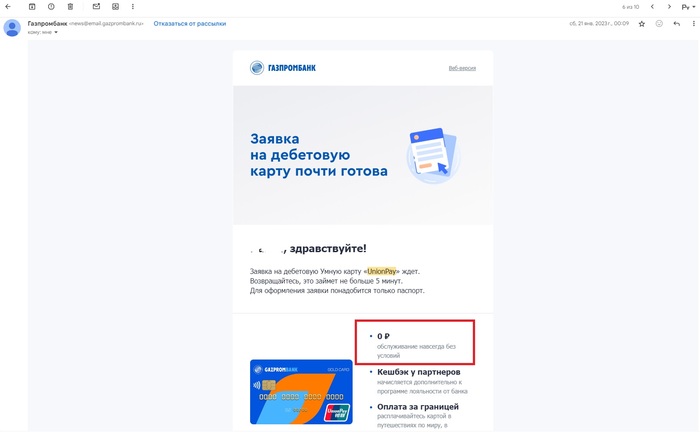The width and height of the screenshot is (700, 433).
Task: Open message options three-dot menu
Action: click(693, 24)
